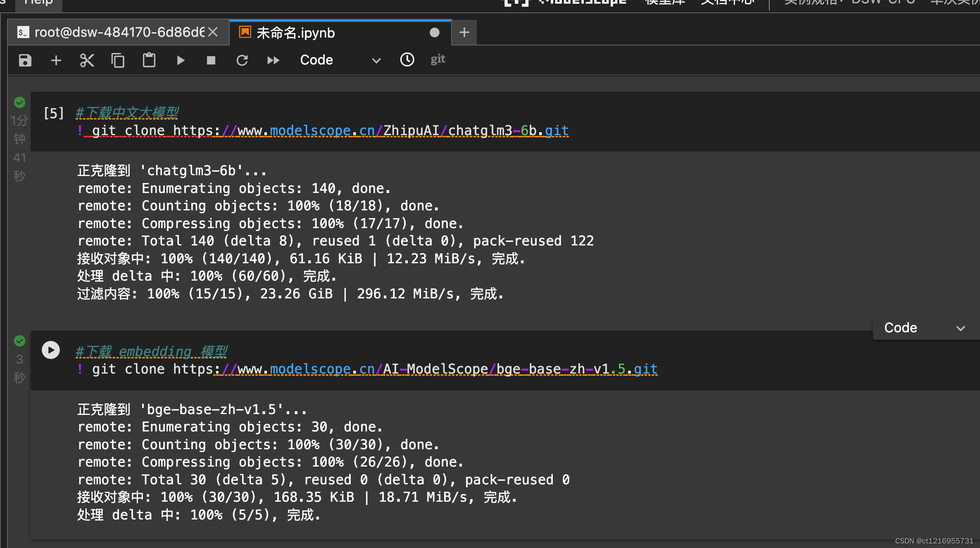The image size is (980, 548).
Task: Restart the kernel using refresh icon
Action: coord(242,60)
